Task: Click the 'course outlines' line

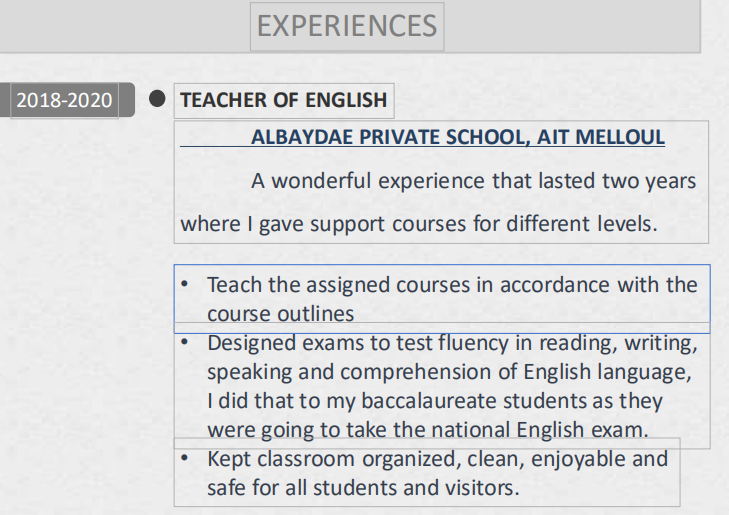Action: click(281, 314)
